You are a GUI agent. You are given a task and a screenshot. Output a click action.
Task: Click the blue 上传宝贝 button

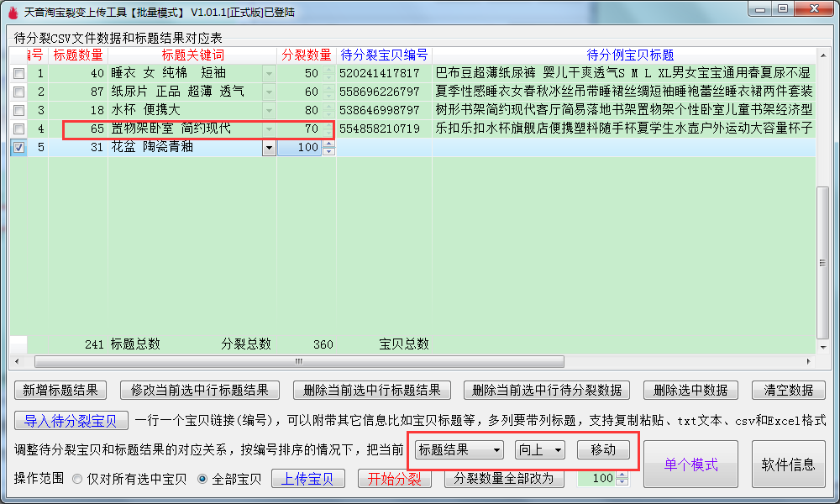coord(307,479)
